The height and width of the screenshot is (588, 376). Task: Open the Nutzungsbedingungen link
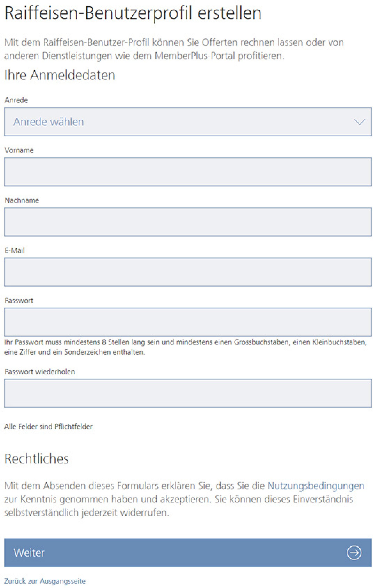pos(316,486)
